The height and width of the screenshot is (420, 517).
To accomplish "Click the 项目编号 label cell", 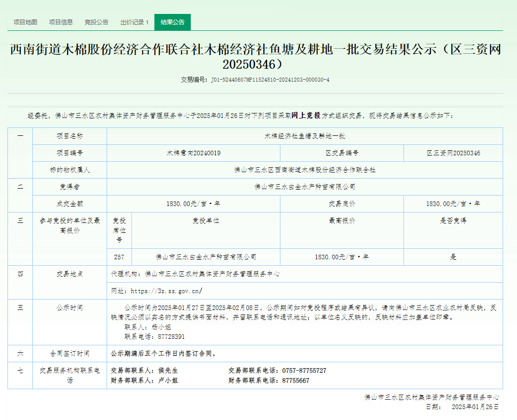I will (x=70, y=153).
